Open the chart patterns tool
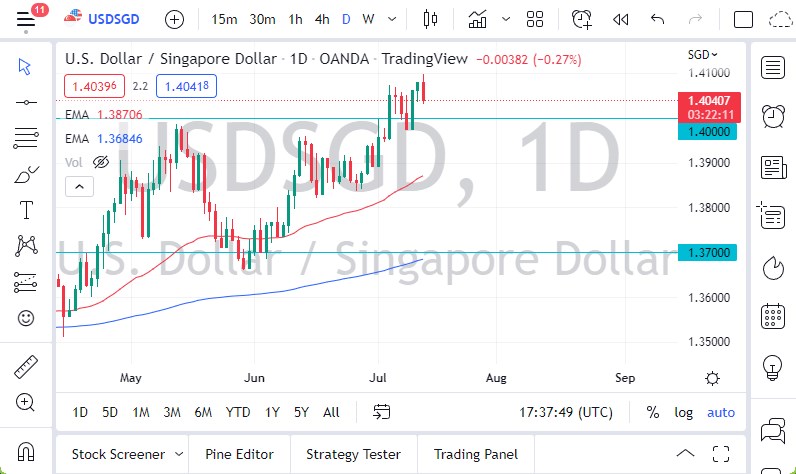 [26, 245]
